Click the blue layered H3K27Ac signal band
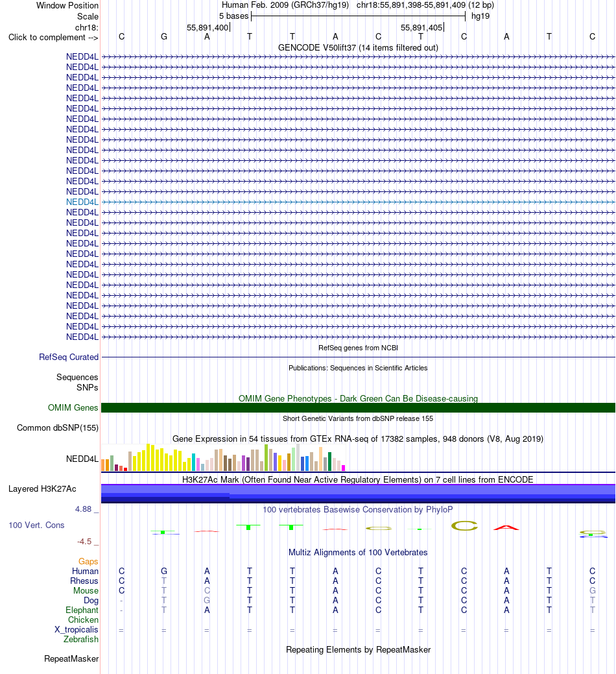Screen dimensions: 616x674 (x=359, y=494)
